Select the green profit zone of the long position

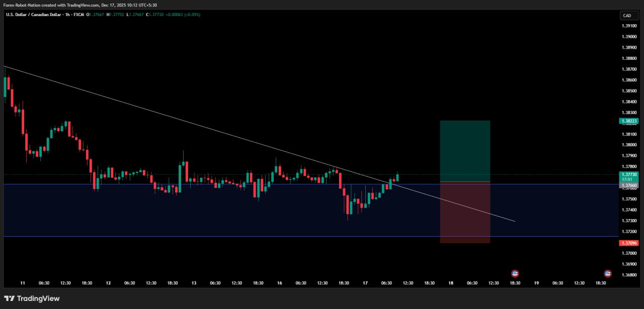pyautogui.click(x=465, y=151)
